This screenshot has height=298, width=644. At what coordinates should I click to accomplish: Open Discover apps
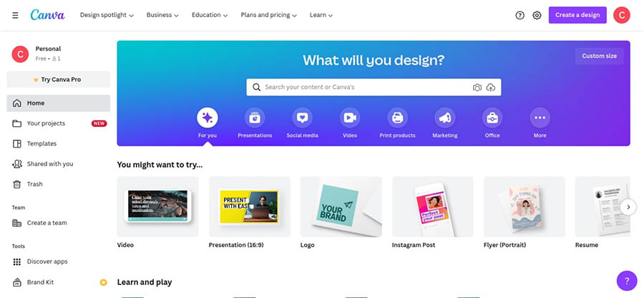(59, 261)
